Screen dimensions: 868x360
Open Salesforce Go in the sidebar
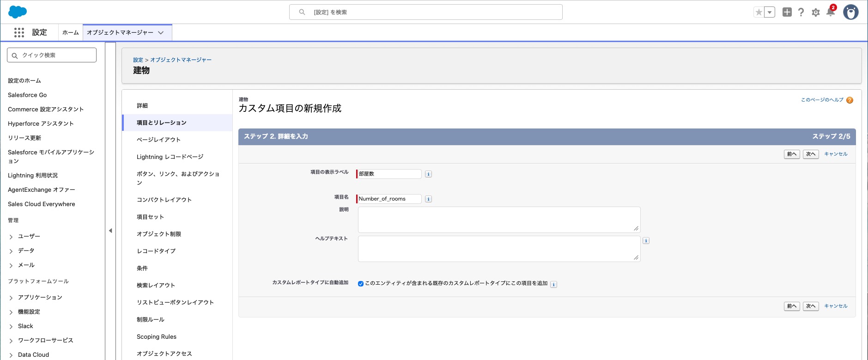27,95
